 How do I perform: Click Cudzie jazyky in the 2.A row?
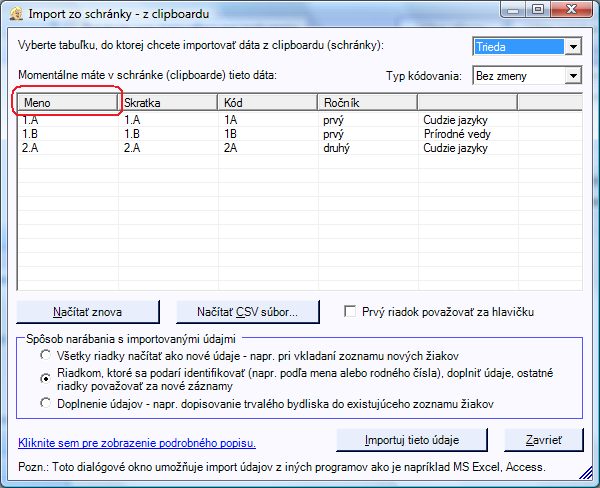coord(455,148)
